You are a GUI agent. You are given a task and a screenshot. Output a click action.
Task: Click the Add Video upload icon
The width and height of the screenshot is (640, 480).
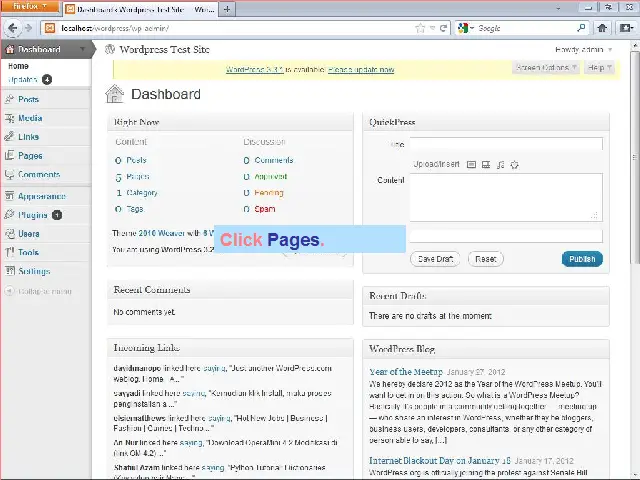coord(486,164)
